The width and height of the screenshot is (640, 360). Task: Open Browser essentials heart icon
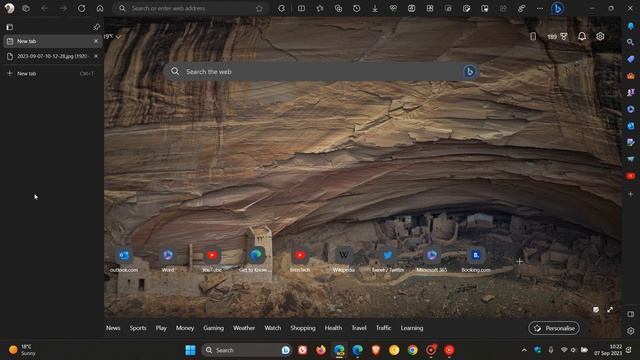pyautogui.click(x=393, y=8)
